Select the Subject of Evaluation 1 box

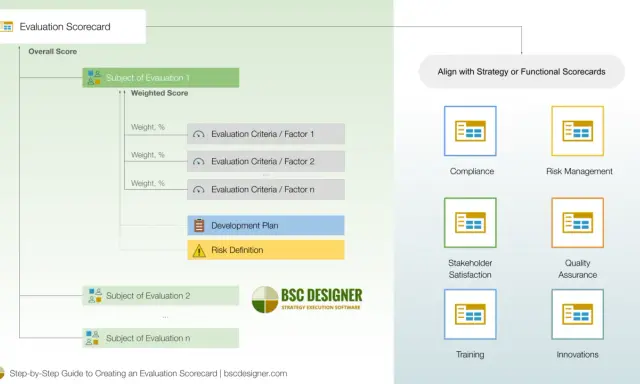[x=161, y=78]
